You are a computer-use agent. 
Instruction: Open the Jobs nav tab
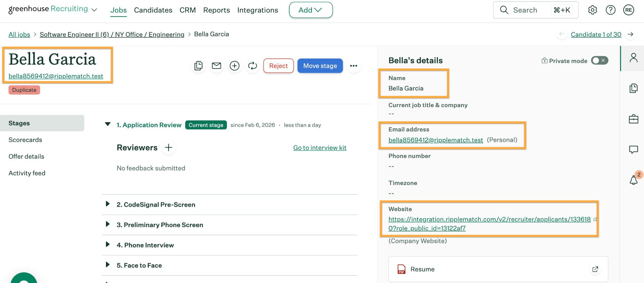pyautogui.click(x=119, y=10)
